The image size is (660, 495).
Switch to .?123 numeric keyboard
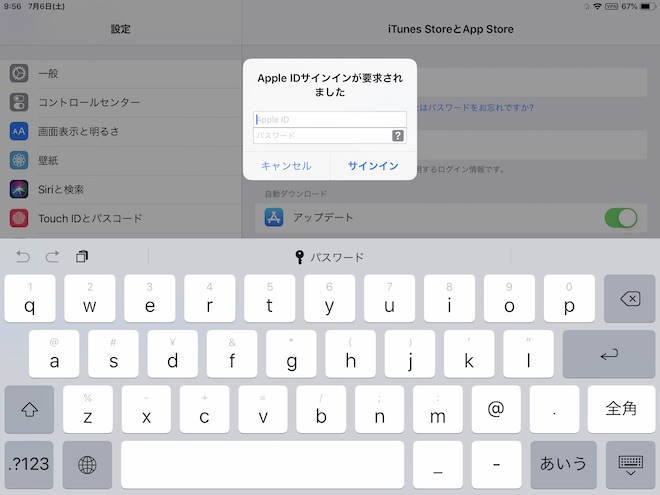[x=29, y=465]
